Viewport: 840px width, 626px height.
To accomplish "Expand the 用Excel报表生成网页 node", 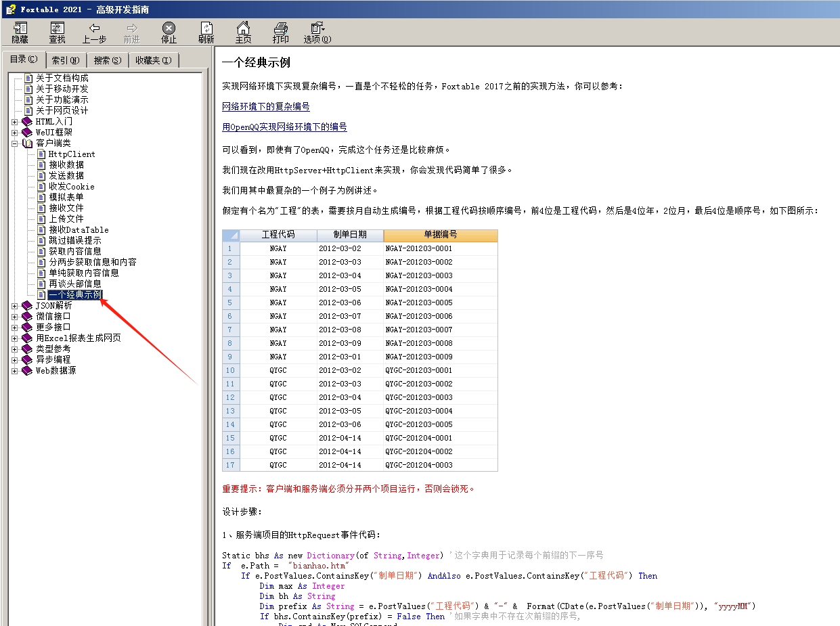I will (15, 338).
